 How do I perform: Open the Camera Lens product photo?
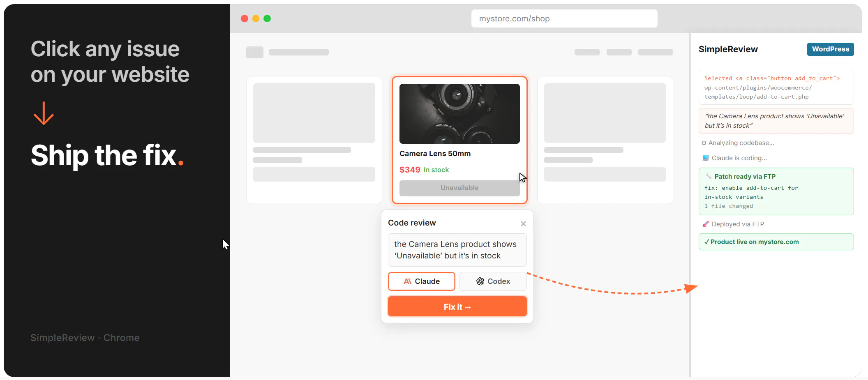pos(459,114)
